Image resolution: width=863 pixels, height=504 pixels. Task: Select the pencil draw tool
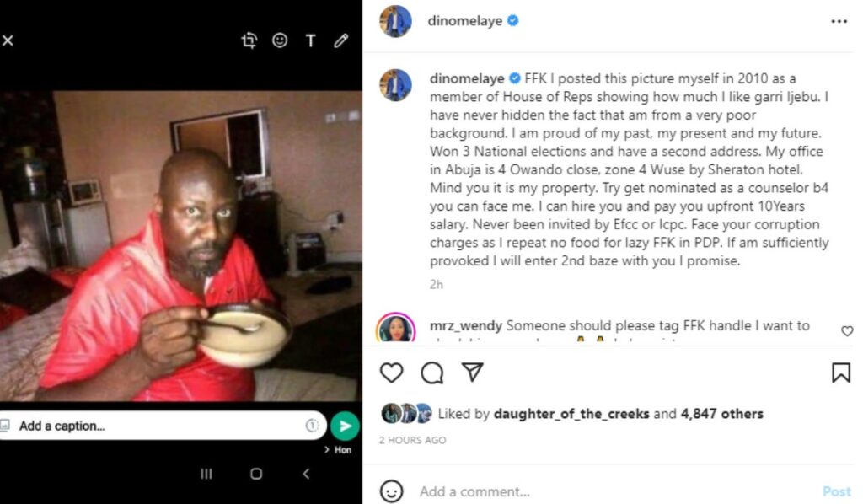point(341,40)
